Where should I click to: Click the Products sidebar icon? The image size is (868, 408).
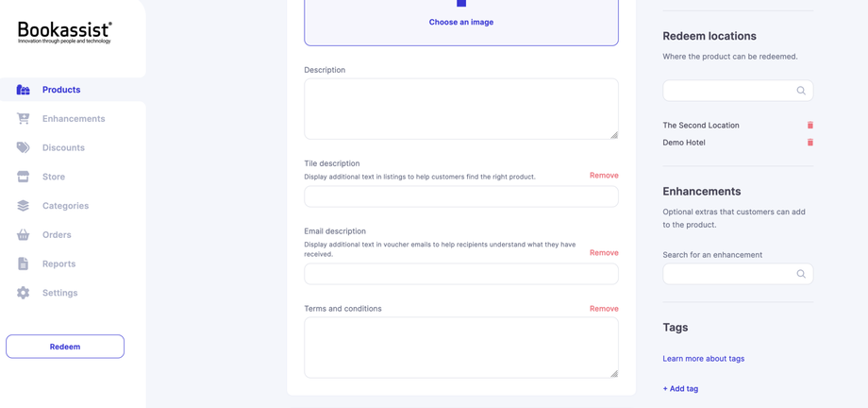tap(23, 90)
